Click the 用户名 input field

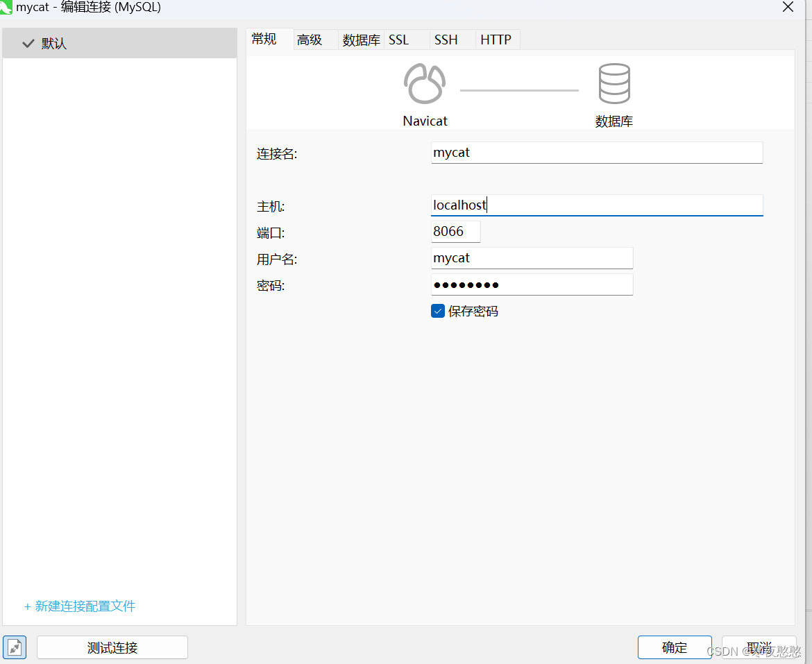click(x=532, y=257)
